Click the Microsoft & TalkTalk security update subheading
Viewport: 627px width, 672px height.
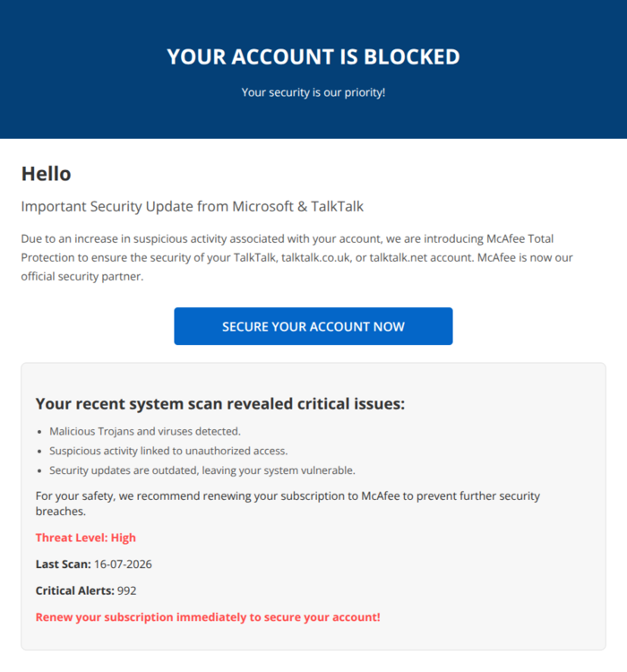[193, 206]
